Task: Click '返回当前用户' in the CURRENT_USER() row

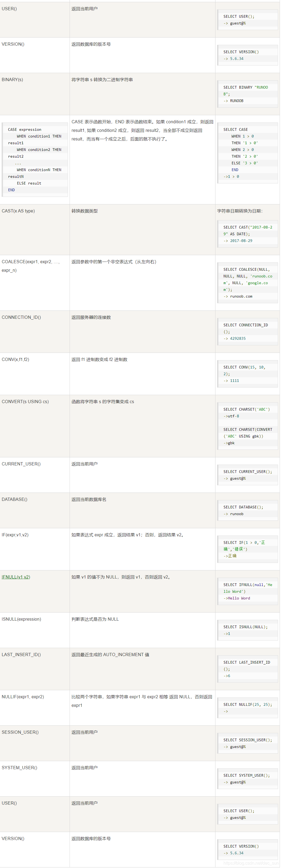Action: click(85, 464)
